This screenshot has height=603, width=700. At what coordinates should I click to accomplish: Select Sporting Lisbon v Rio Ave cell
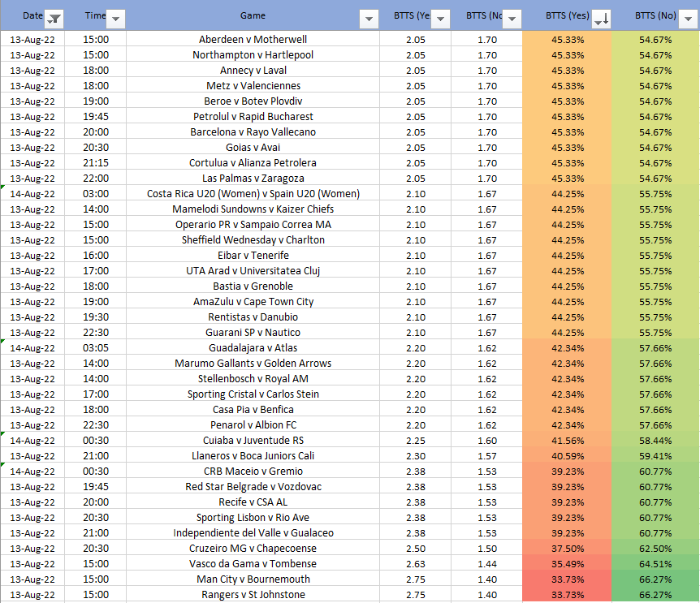coord(253,517)
